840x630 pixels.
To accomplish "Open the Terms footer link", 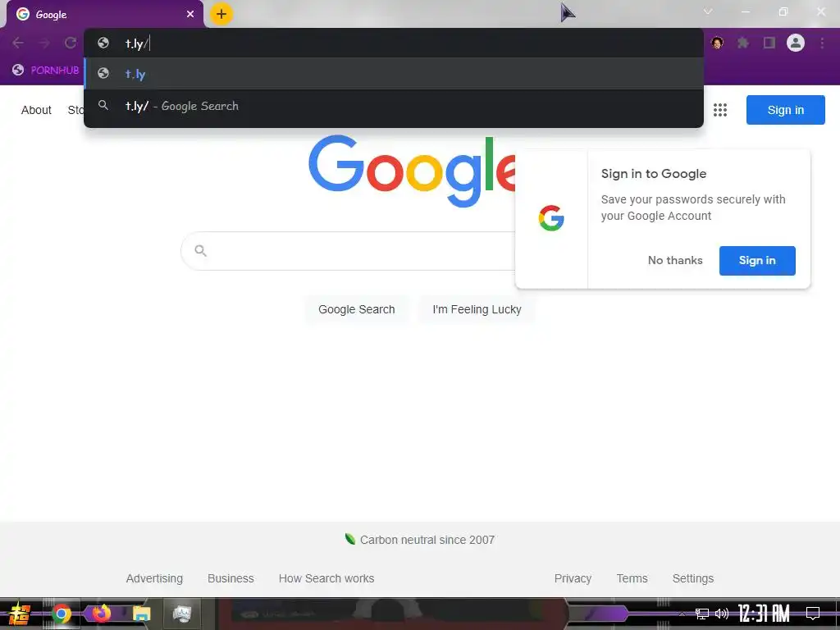I will 632,578.
